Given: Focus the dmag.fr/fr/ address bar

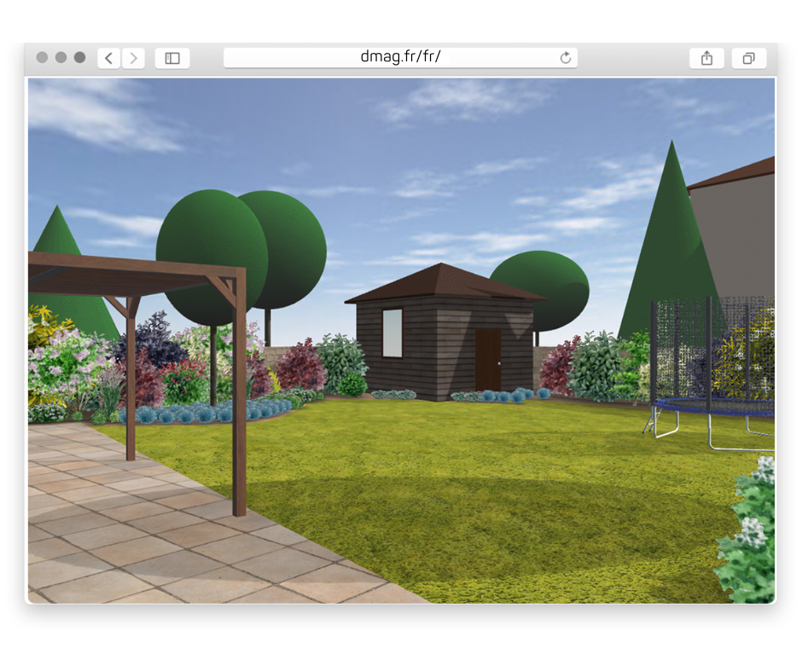Looking at the screenshot, I should click(x=400, y=57).
